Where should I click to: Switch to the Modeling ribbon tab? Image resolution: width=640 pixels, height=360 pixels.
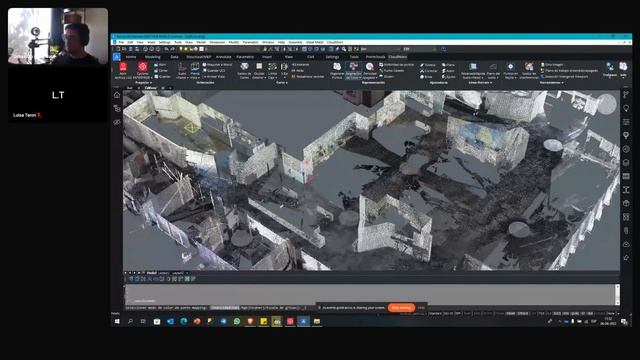(153, 57)
